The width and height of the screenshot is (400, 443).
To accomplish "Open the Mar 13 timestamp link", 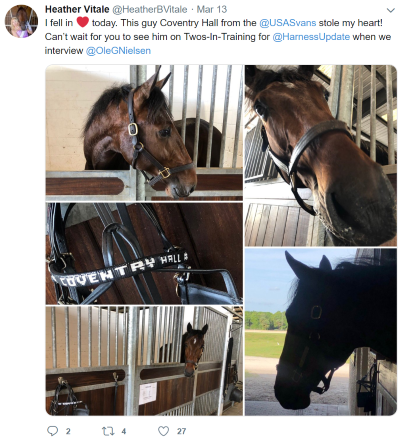I will click(212, 9).
